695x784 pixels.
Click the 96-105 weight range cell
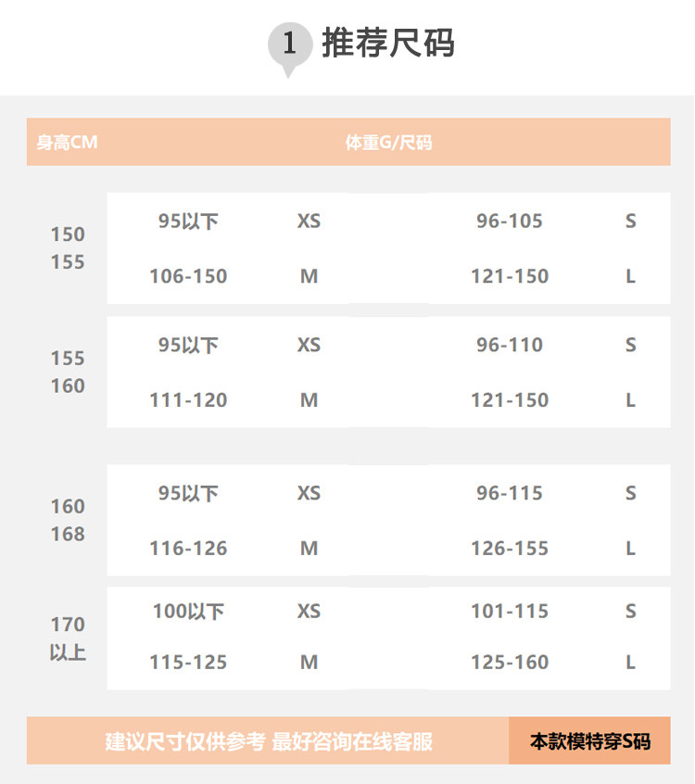[510, 221]
